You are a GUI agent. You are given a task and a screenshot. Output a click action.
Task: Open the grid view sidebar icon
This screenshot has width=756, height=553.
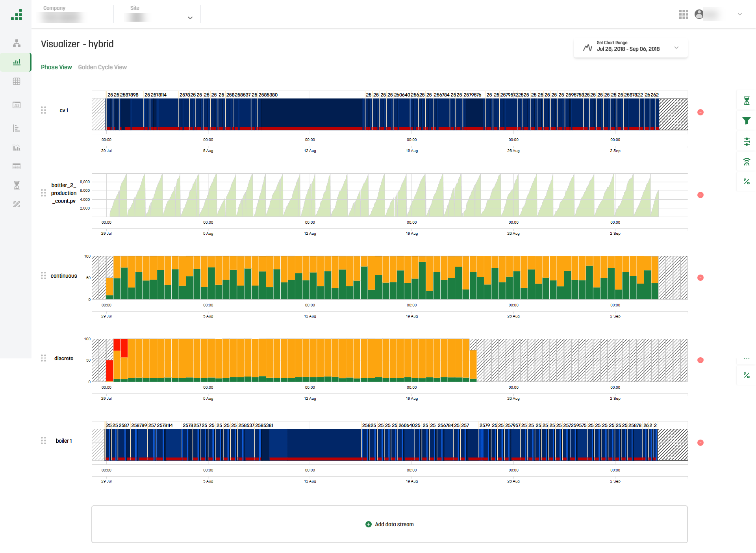tap(17, 82)
